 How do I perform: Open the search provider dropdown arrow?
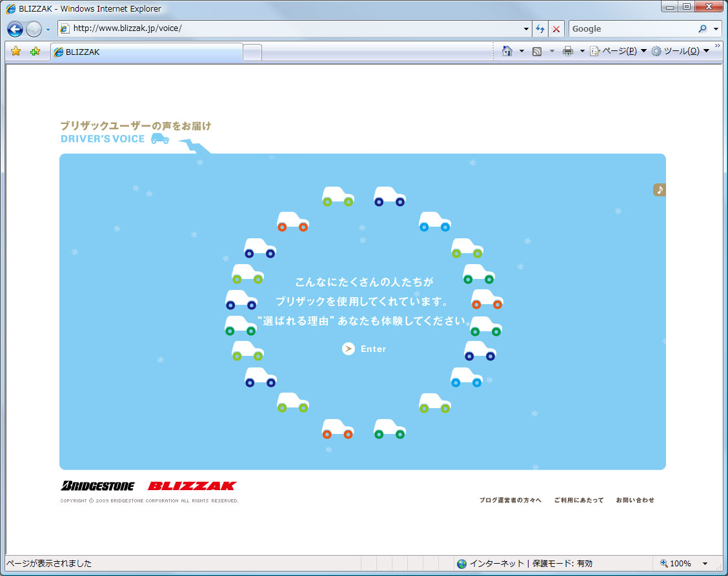point(716,29)
